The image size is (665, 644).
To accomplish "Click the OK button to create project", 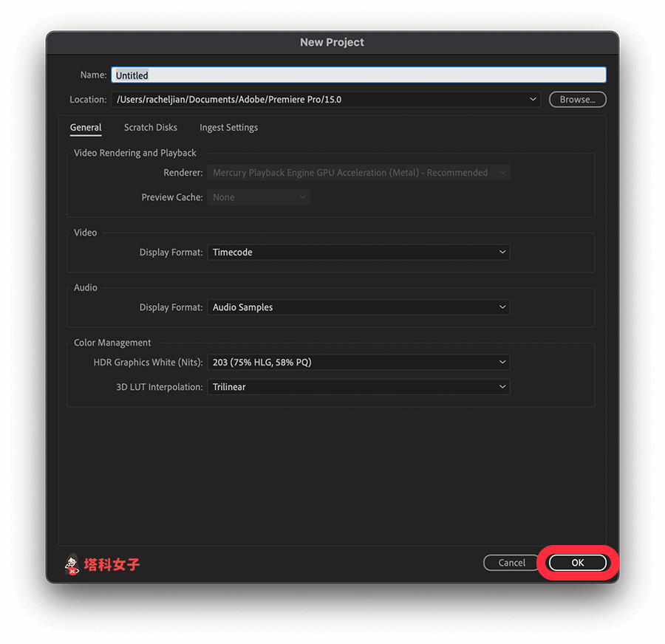I will [578, 562].
